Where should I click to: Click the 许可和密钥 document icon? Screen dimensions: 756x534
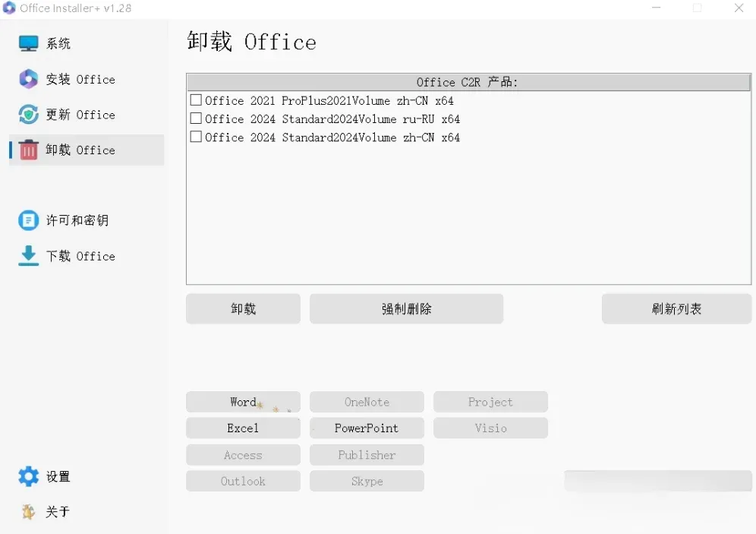pyautogui.click(x=28, y=220)
